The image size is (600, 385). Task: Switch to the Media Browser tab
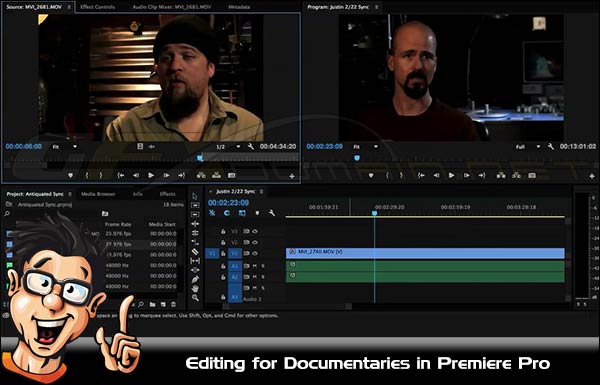pyautogui.click(x=98, y=194)
